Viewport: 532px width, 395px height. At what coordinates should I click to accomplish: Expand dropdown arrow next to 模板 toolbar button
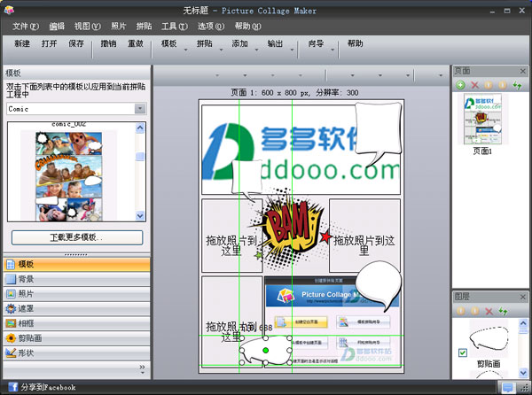tap(185, 50)
